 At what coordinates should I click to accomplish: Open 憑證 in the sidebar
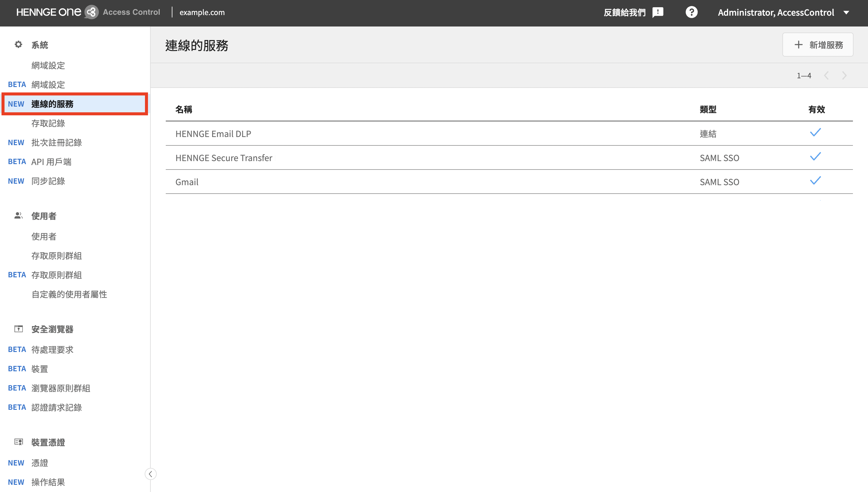click(x=39, y=462)
